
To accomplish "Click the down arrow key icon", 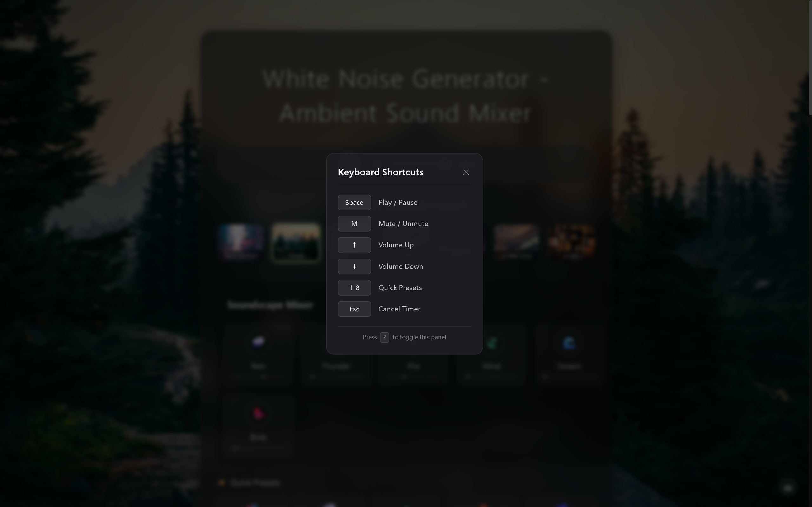I will click(354, 267).
